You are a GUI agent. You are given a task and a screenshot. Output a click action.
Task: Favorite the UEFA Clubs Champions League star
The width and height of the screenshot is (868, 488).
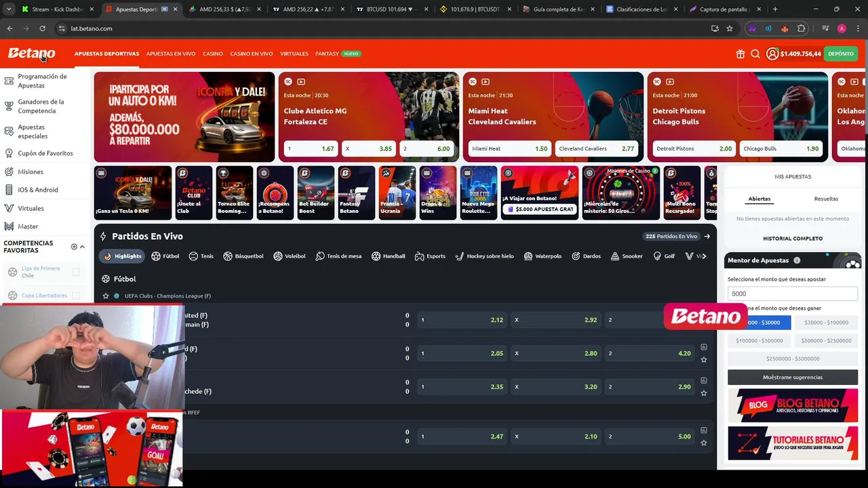(106, 296)
